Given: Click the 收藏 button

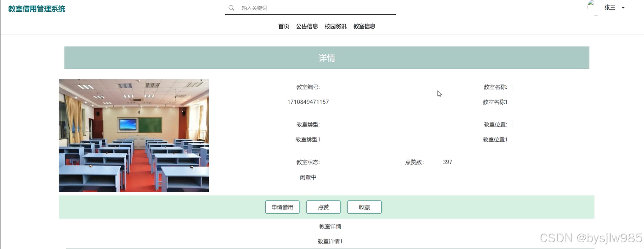Looking at the screenshot, I should (364, 207).
